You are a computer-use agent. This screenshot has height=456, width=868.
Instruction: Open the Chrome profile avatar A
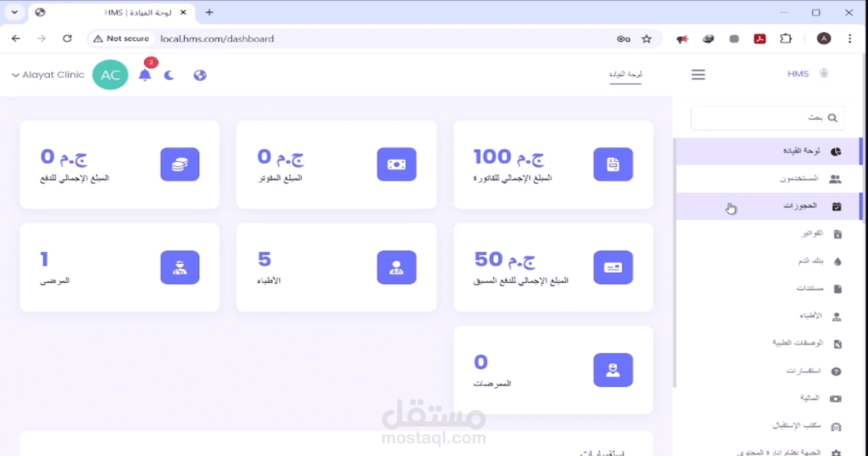click(x=824, y=38)
